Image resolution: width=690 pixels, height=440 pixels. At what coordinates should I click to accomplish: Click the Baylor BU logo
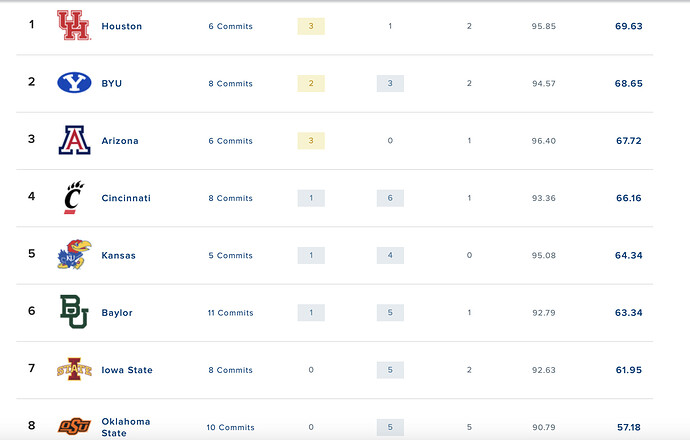pos(74,312)
